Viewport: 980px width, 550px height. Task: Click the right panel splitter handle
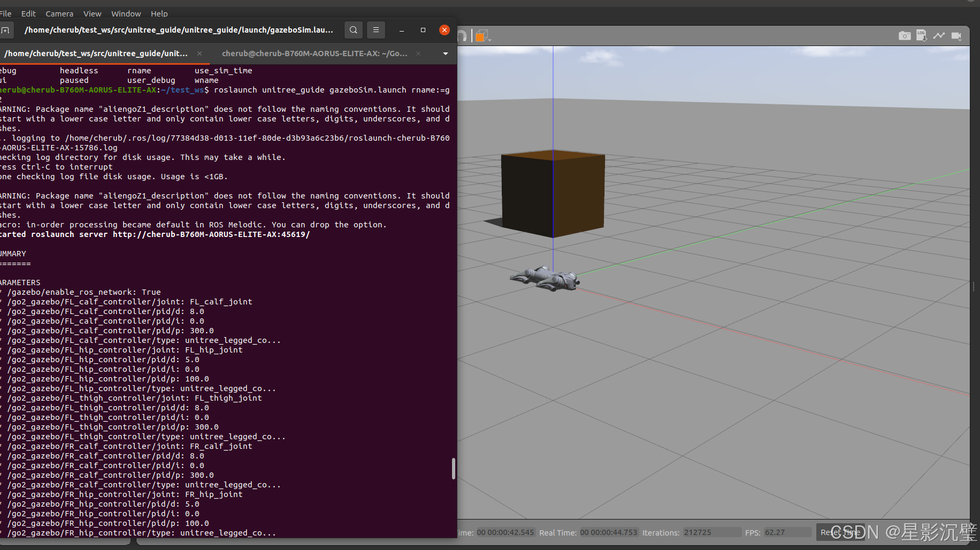coord(974,287)
